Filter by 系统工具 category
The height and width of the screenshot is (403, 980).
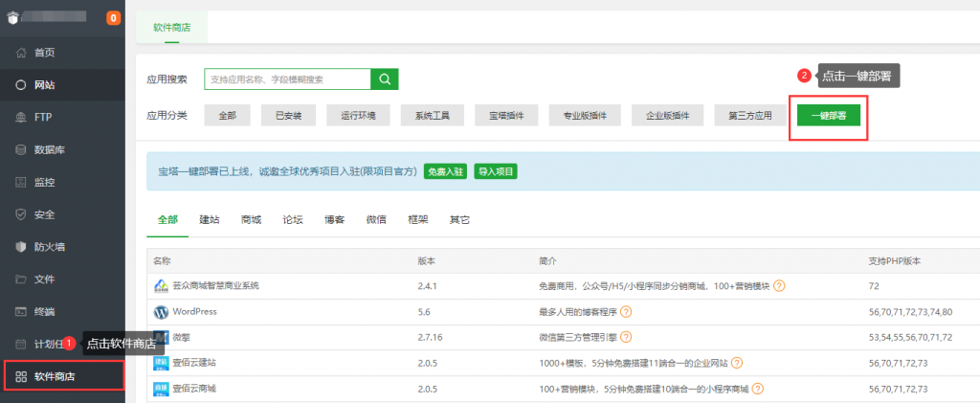(x=433, y=116)
